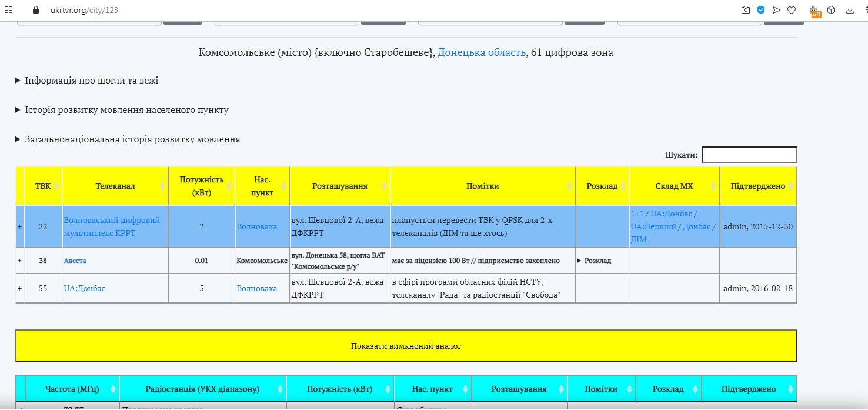868x410 pixels.
Task: Click the padlock site security icon
Action: (x=35, y=10)
